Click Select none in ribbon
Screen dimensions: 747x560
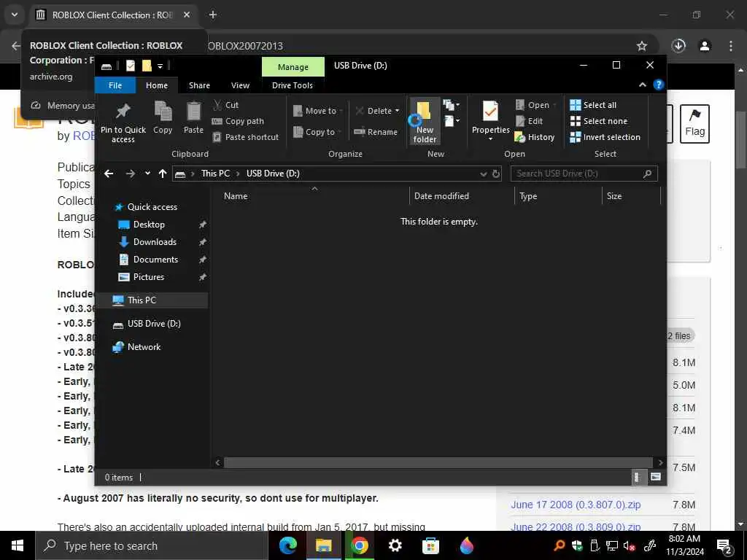coord(599,121)
